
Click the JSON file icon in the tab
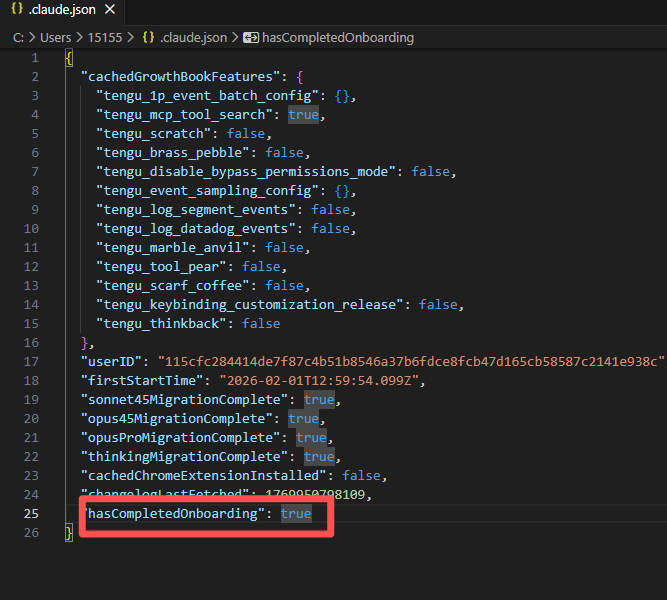click(x=17, y=10)
